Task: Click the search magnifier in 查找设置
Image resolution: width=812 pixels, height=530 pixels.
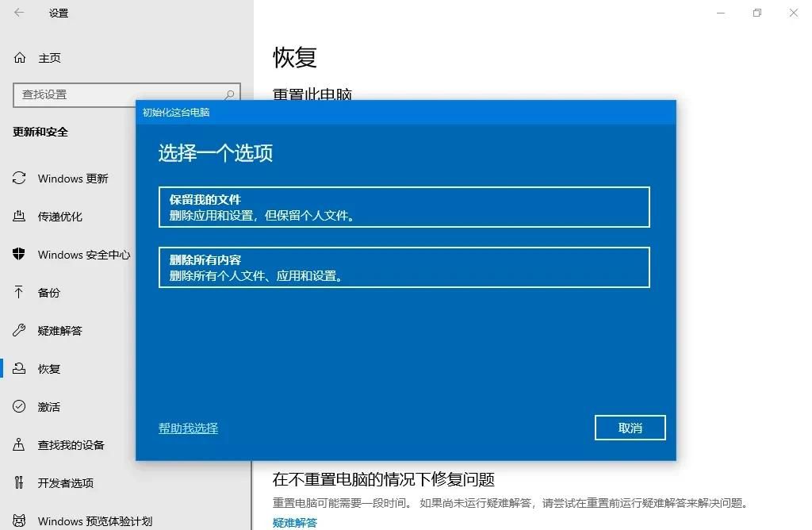Action: coord(230,94)
